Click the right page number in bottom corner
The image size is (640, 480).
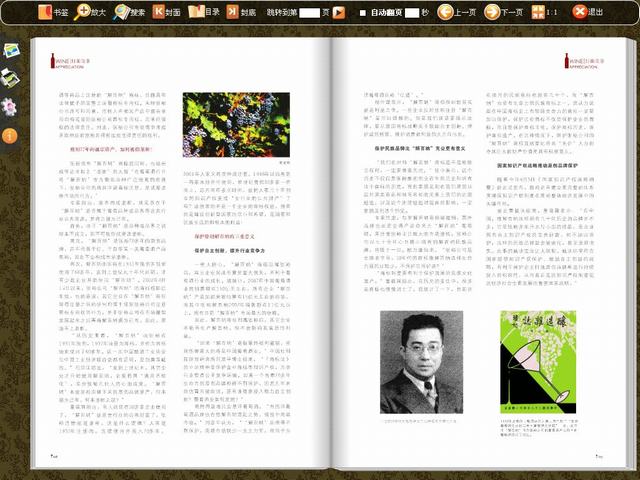click(599, 456)
